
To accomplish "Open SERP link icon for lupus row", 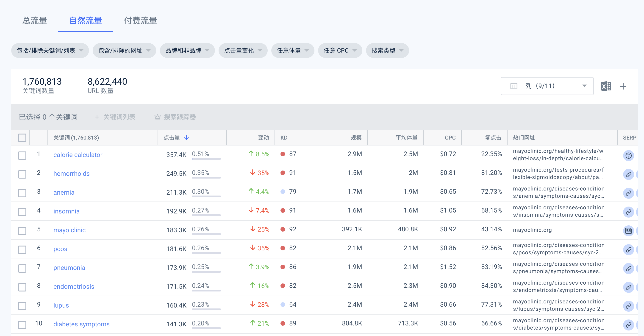I will tap(628, 306).
